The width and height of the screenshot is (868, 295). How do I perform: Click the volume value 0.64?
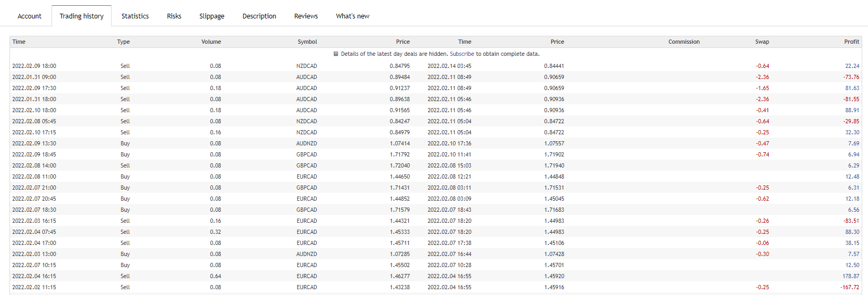tap(216, 276)
